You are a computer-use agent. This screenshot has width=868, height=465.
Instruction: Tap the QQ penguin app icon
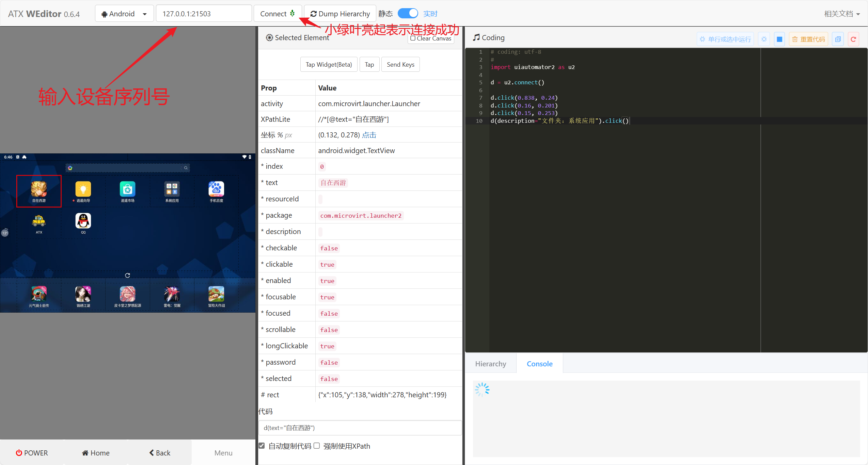click(x=83, y=221)
